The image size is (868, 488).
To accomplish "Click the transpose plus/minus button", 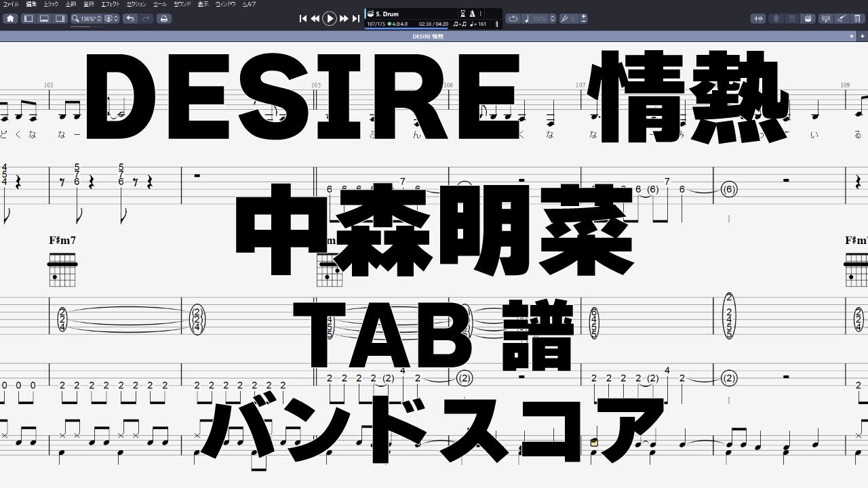I will point(585,19).
